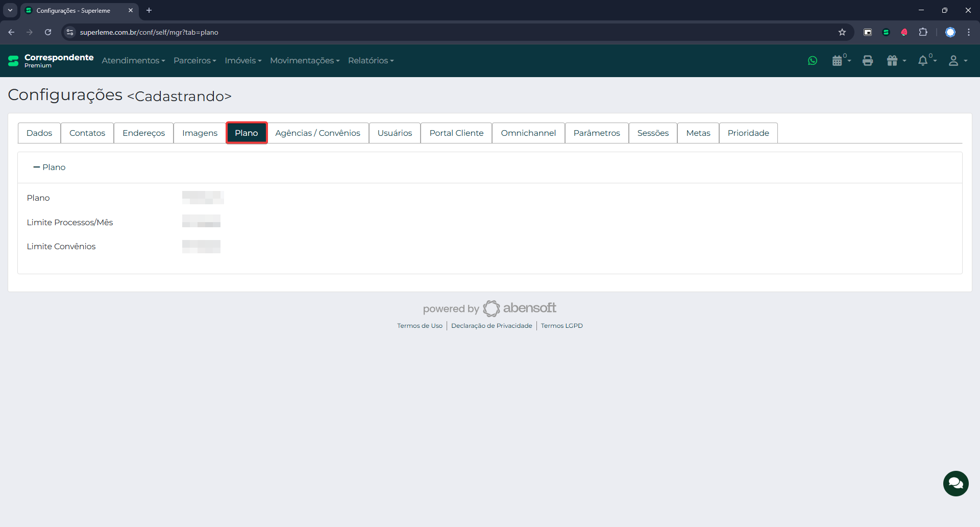Screen dimensions: 980x527
Task: Open the Declaração de Privacidade link
Action: tap(491, 326)
